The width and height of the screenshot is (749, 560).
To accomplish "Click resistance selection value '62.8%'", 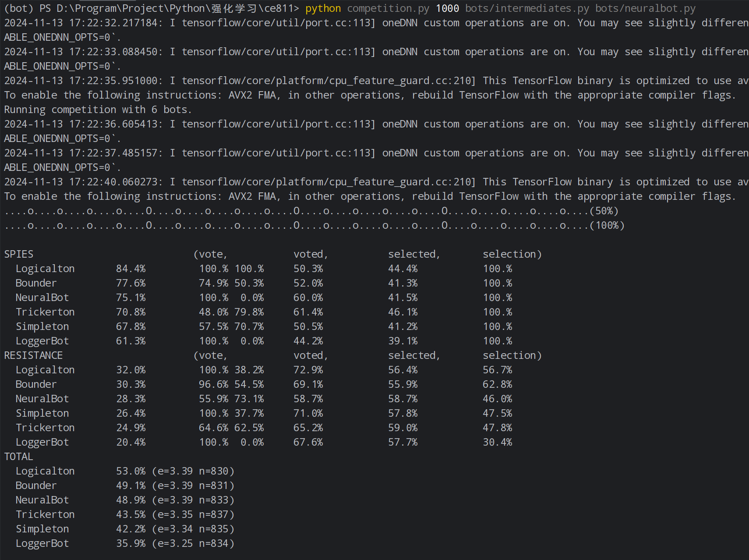I will pos(498,384).
